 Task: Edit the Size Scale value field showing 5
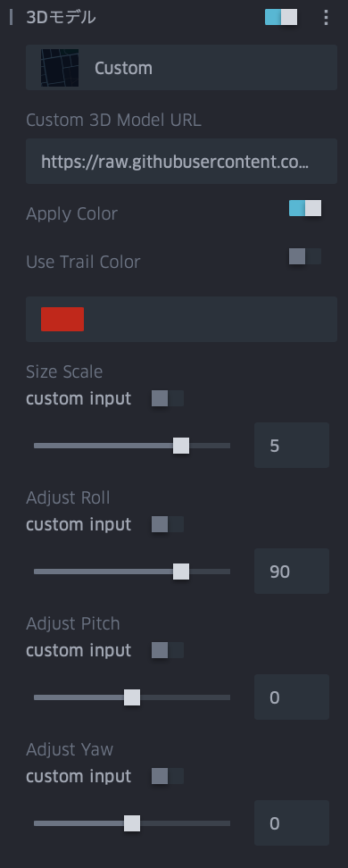pos(292,445)
